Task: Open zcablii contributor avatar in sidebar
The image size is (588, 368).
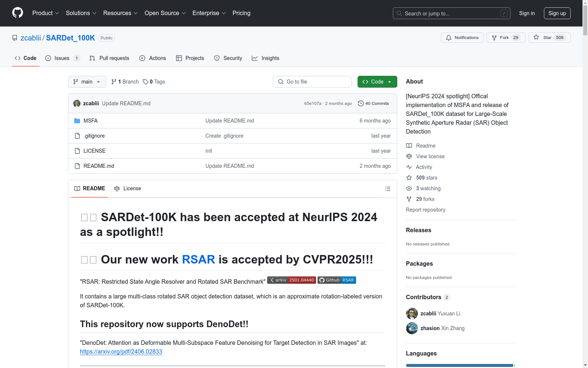Action: (x=412, y=314)
